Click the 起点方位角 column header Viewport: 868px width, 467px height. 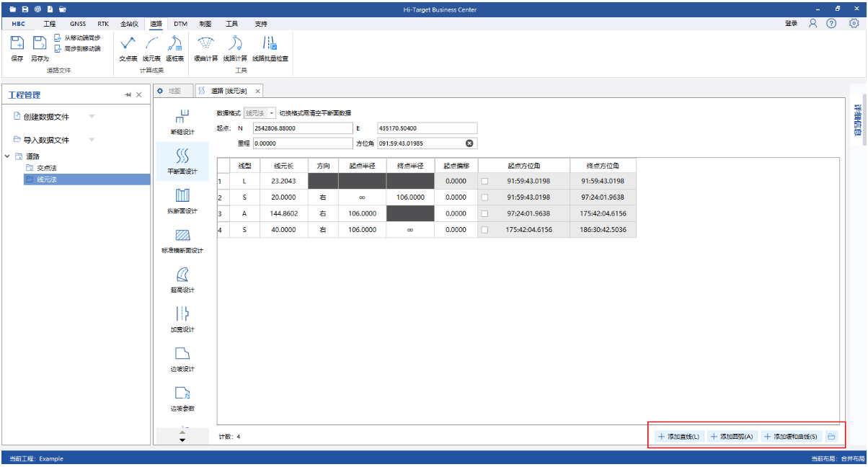click(523, 165)
